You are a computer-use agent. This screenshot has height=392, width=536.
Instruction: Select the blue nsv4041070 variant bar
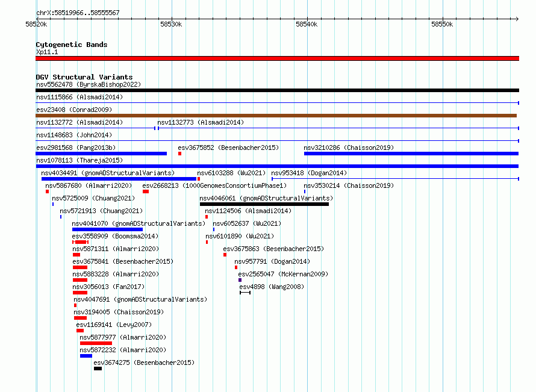click(x=107, y=229)
